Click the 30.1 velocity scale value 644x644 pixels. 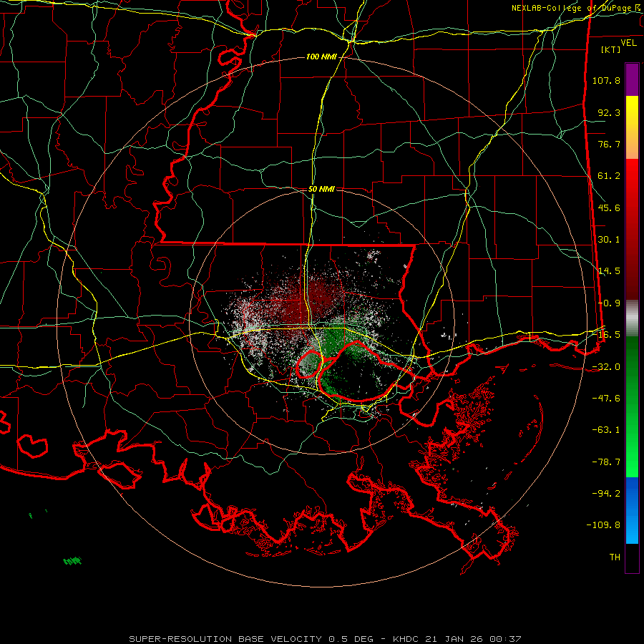(x=609, y=240)
